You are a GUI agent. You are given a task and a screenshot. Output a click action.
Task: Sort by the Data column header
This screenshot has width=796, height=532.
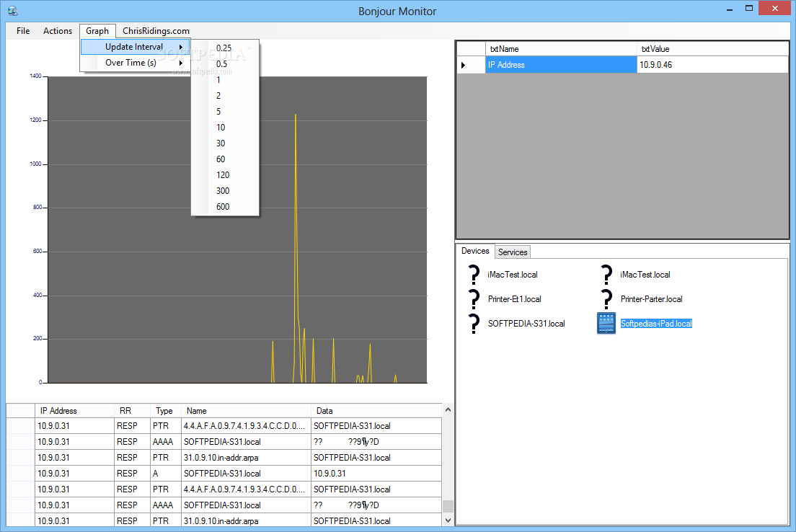click(376, 411)
